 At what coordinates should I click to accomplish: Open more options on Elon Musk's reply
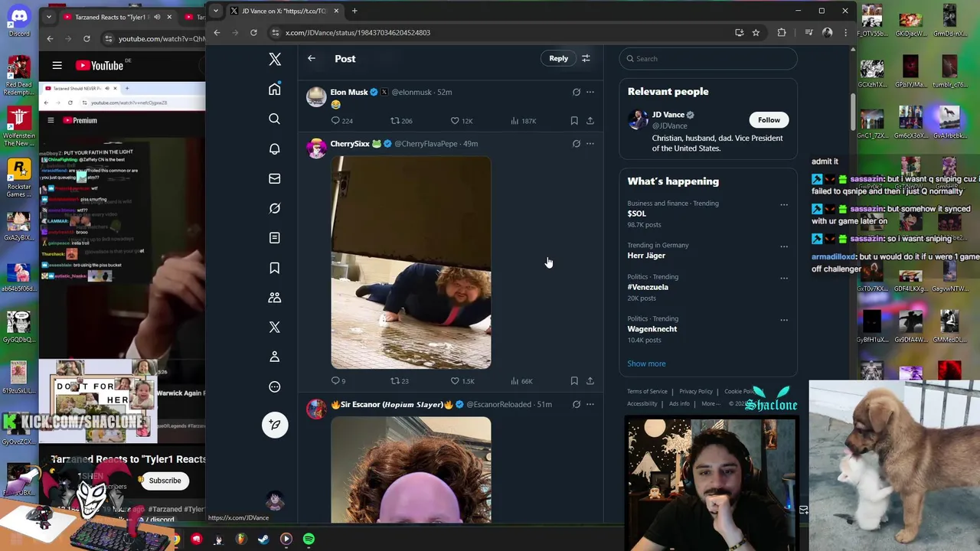590,92
